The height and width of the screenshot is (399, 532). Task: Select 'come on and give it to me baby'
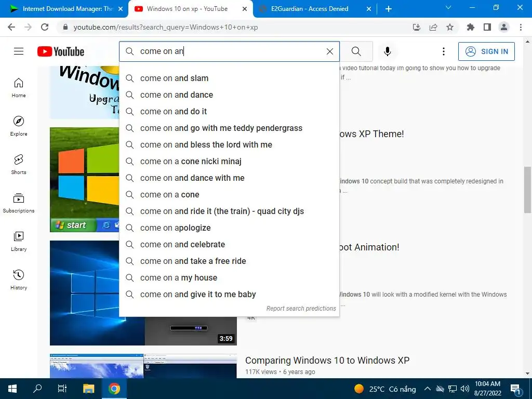229,294
